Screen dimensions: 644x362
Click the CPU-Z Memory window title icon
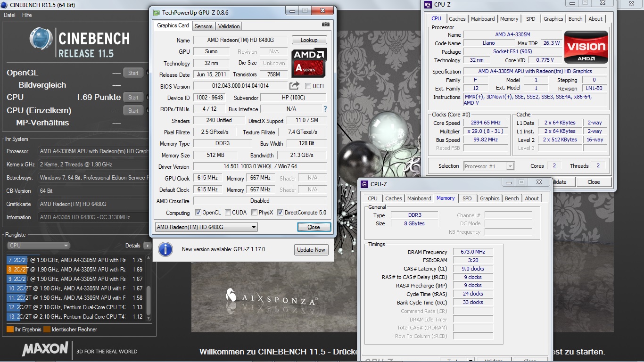tap(364, 184)
